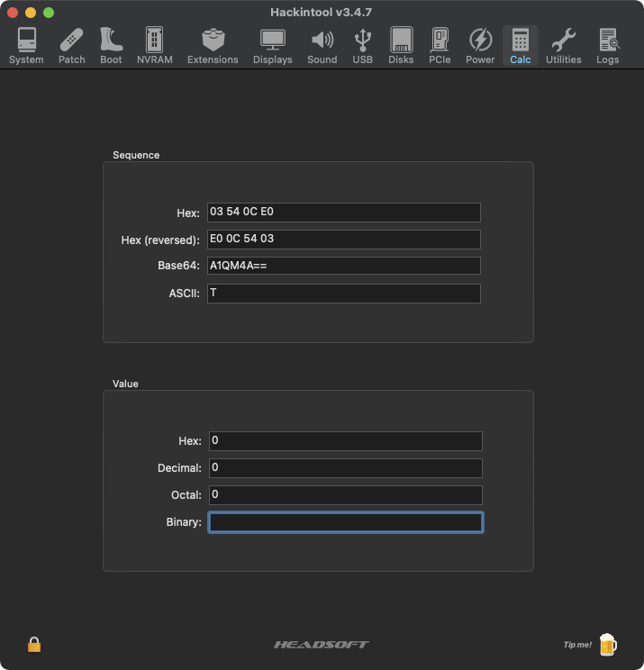Click the Headsoft logo
The width and height of the screenshot is (644, 670).
click(x=322, y=645)
